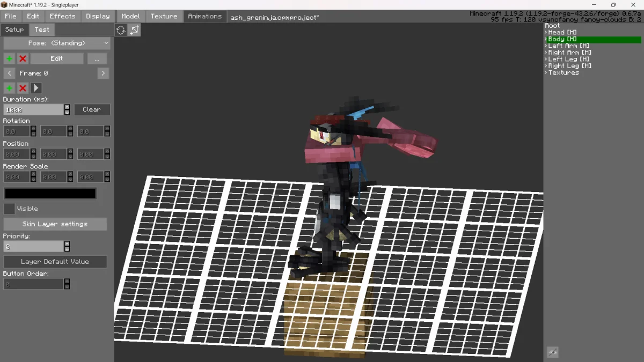The width and height of the screenshot is (644, 362).
Task: Decrease Duration with the down arrow
Action: coord(67,112)
